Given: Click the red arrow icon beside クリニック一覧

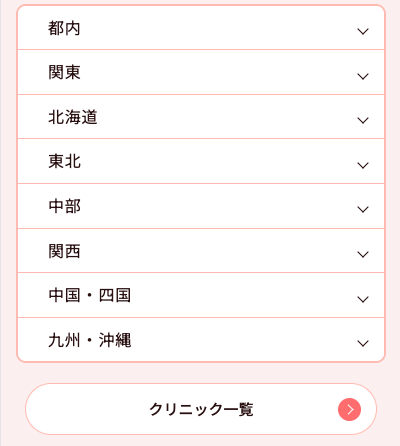Looking at the screenshot, I should click(349, 409).
